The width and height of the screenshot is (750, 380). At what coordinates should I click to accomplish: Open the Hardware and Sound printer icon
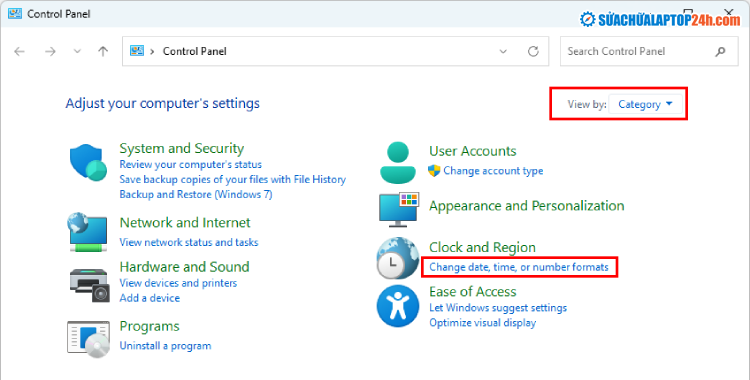point(90,285)
